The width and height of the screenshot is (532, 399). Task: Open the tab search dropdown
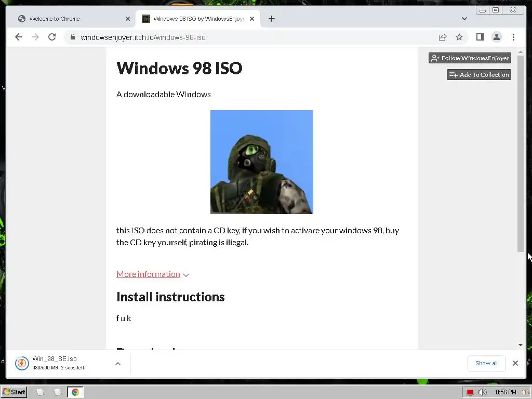click(x=464, y=19)
